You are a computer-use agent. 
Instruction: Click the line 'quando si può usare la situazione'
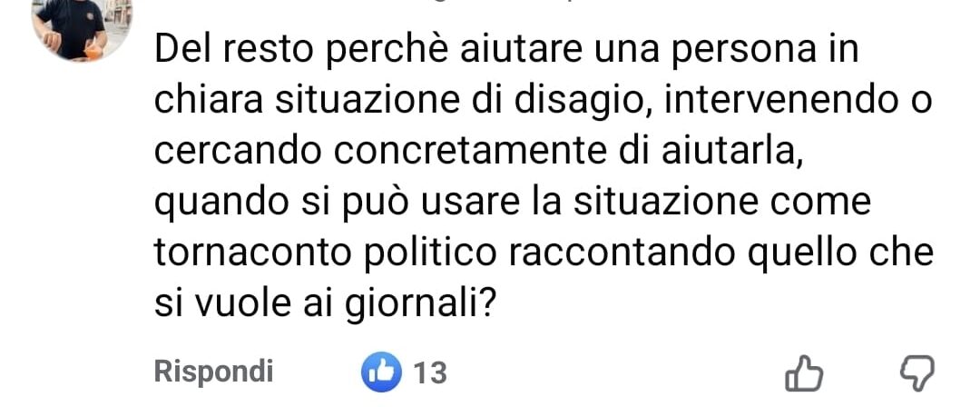click(x=513, y=203)
